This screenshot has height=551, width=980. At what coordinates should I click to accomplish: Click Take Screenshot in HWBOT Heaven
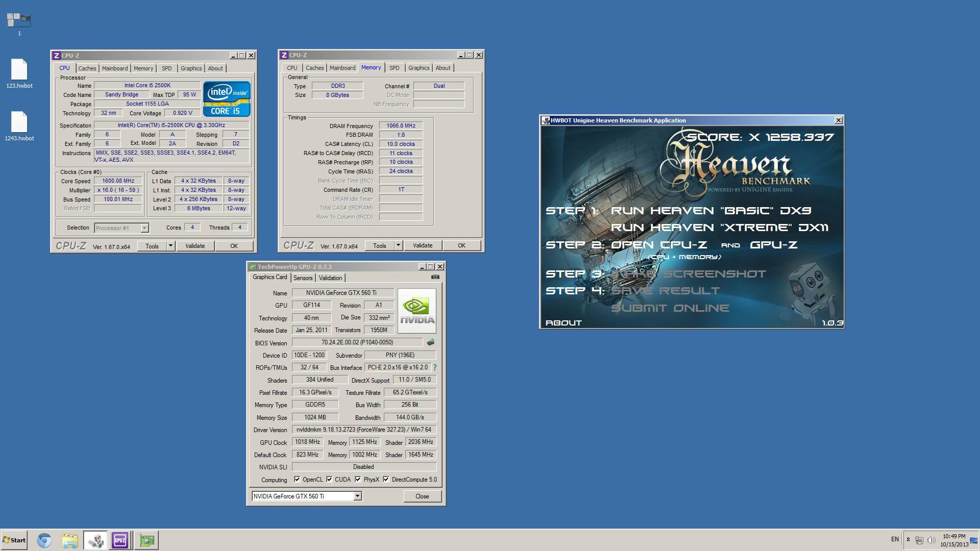pos(689,274)
